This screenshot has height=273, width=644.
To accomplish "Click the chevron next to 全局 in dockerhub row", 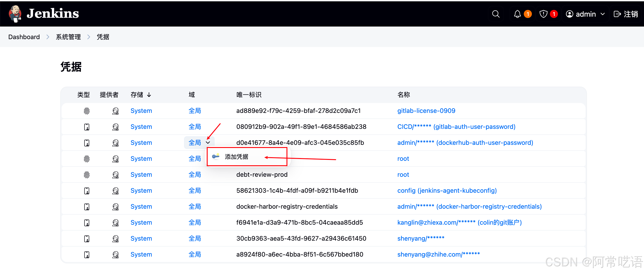I will coord(208,143).
